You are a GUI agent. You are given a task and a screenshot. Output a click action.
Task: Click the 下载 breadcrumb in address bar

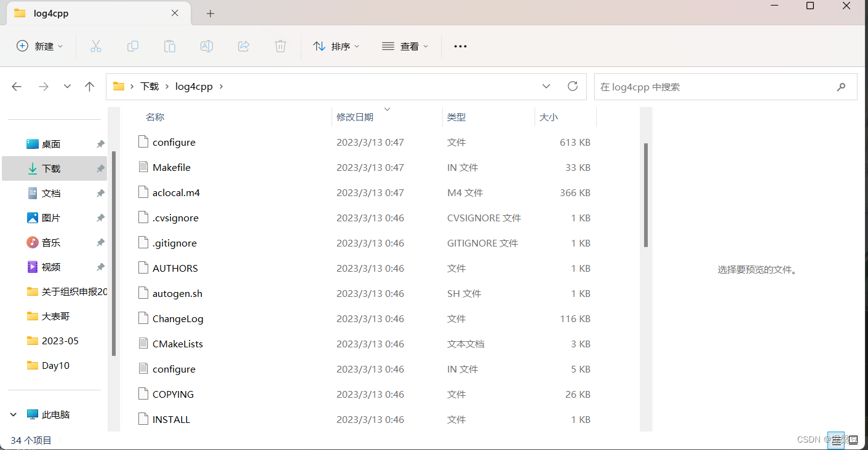coord(149,87)
